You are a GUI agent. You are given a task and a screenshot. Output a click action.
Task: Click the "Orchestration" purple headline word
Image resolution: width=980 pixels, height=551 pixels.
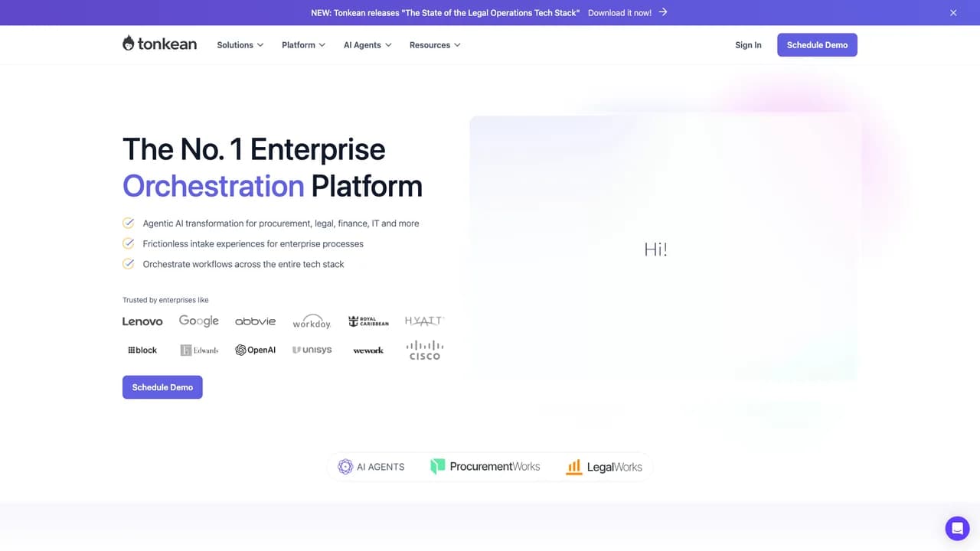tap(213, 186)
